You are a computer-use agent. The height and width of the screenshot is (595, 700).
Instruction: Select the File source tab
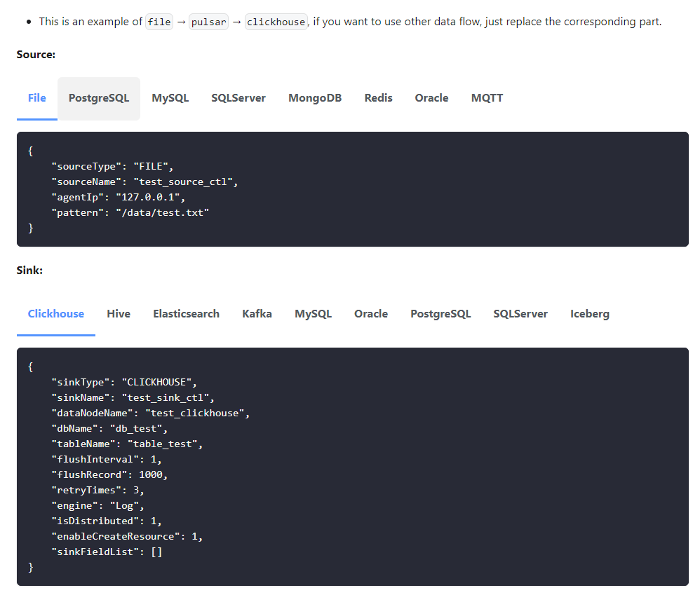[37, 98]
